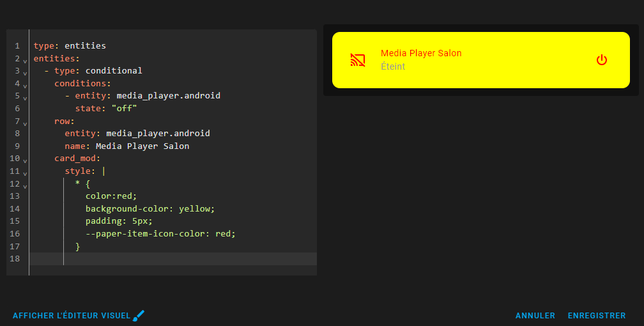Click 'conditional' value on line 3

pyautogui.click(x=114, y=71)
